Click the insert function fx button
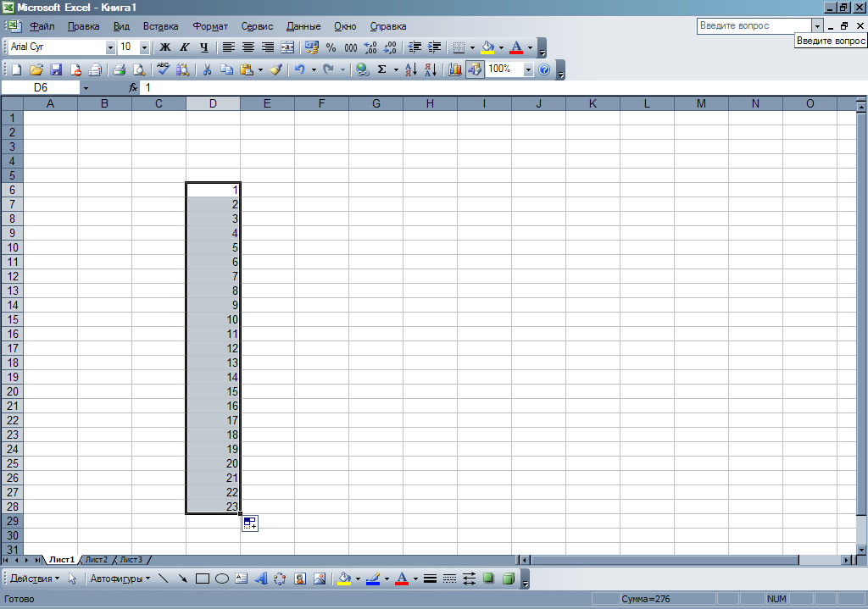This screenshot has height=609, width=868. [x=133, y=88]
